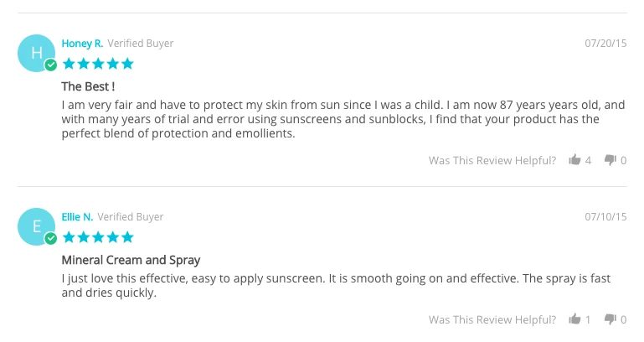Click the 07/10/15 review date

tap(605, 216)
